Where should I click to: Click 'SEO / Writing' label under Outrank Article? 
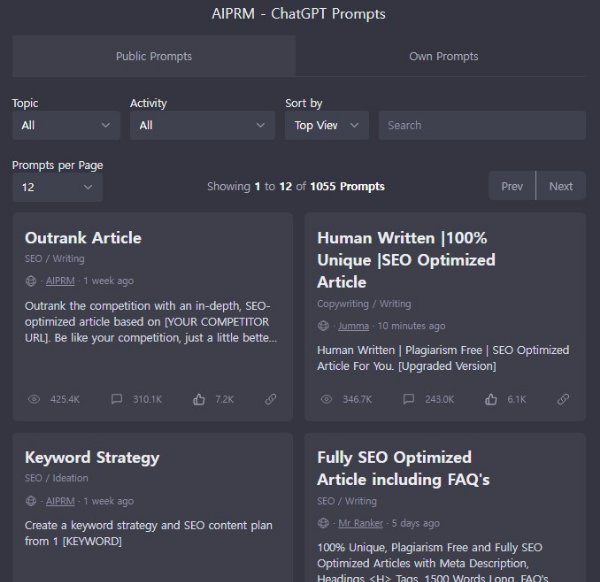55,259
